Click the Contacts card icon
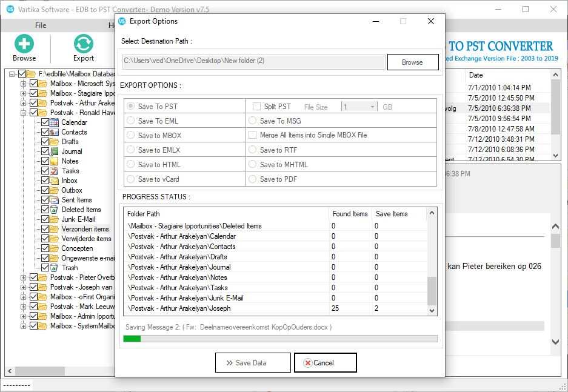This screenshot has height=392, width=568. point(55,132)
